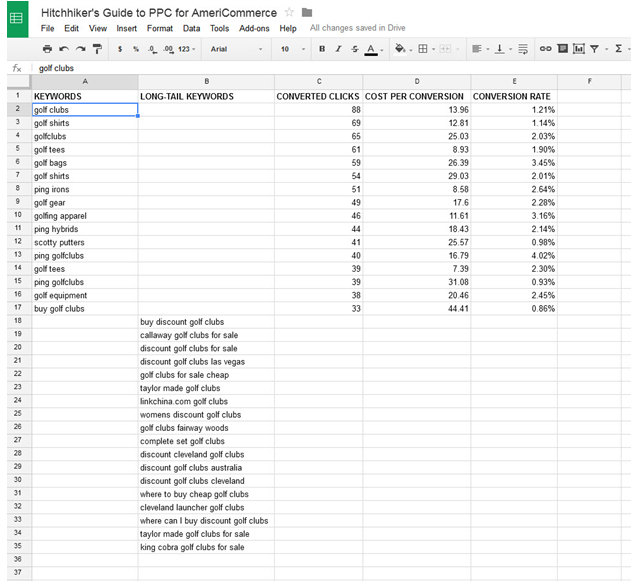Select the LONG-TAIL KEYWORDS header cell
The width and height of the screenshot is (637, 587).
tap(206, 96)
